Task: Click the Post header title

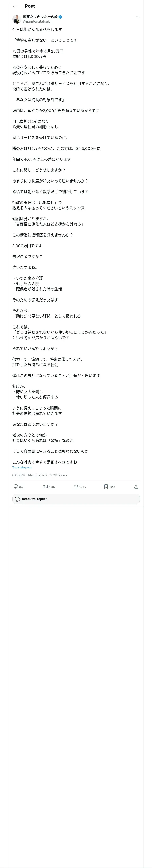Action: [30, 6]
